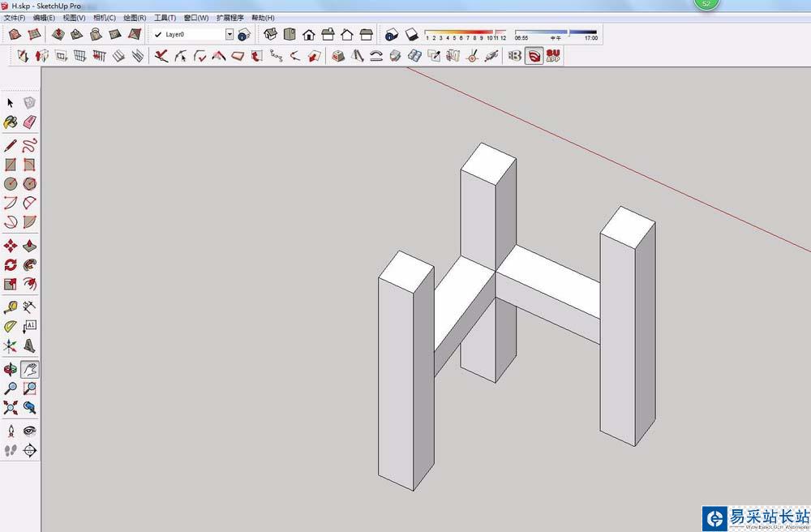
Task: Pick the Dimension tool
Action: 29,307
